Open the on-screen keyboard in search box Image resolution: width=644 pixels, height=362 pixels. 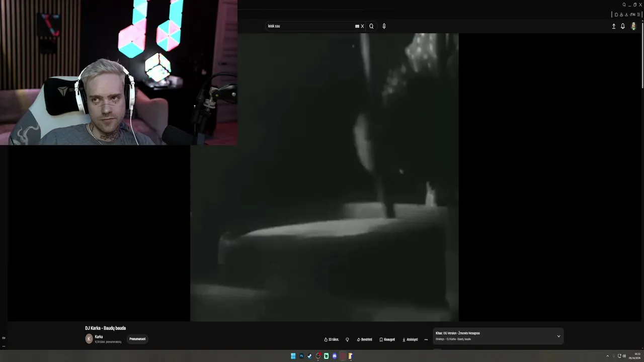[x=357, y=26]
